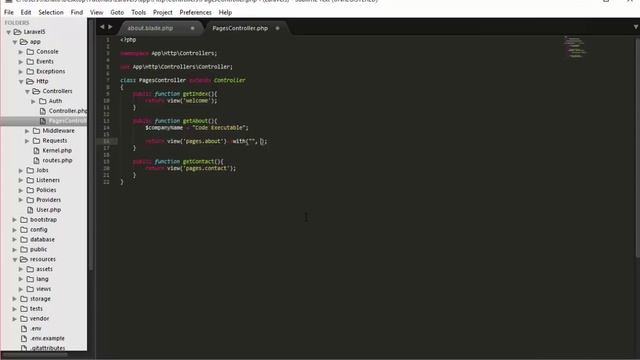Open Controller.php in the sidebar

[x=67, y=111]
